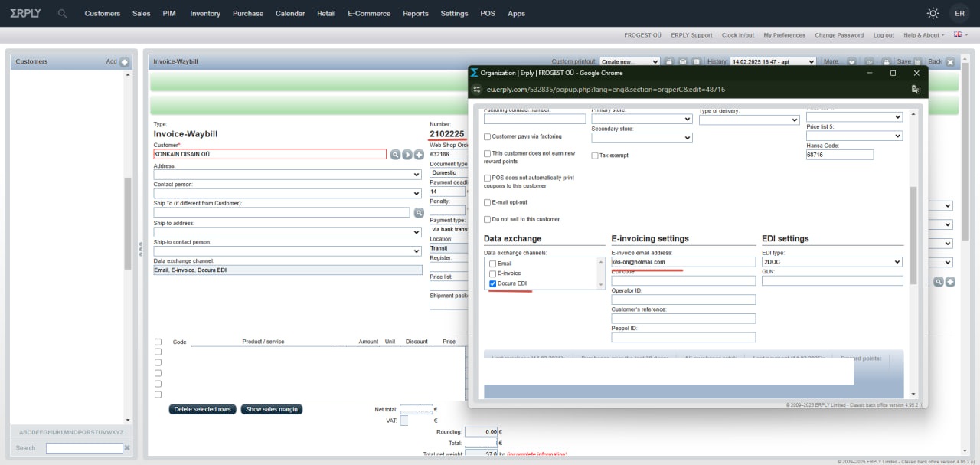Click the Show sales margin button
This screenshot has height=465, width=980.
272,409
